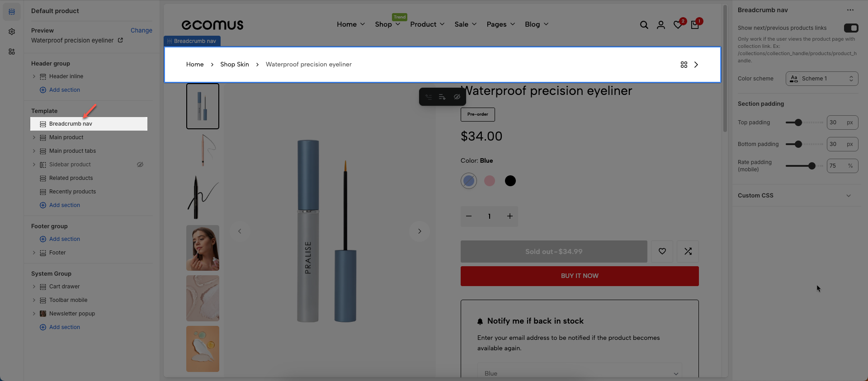Click the Footer section icon

43,253
